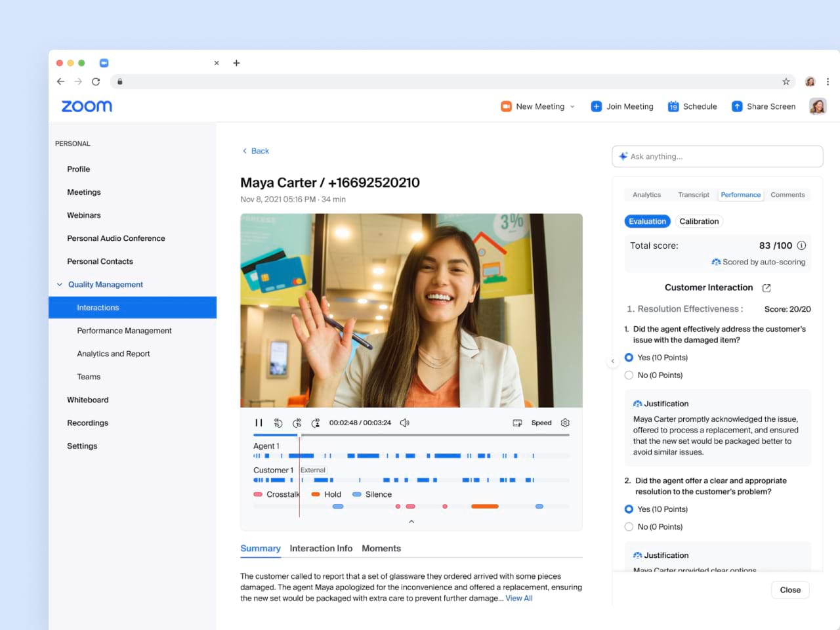Open the Interaction Info tab
This screenshot has height=630, width=840.
[x=321, y=549]
